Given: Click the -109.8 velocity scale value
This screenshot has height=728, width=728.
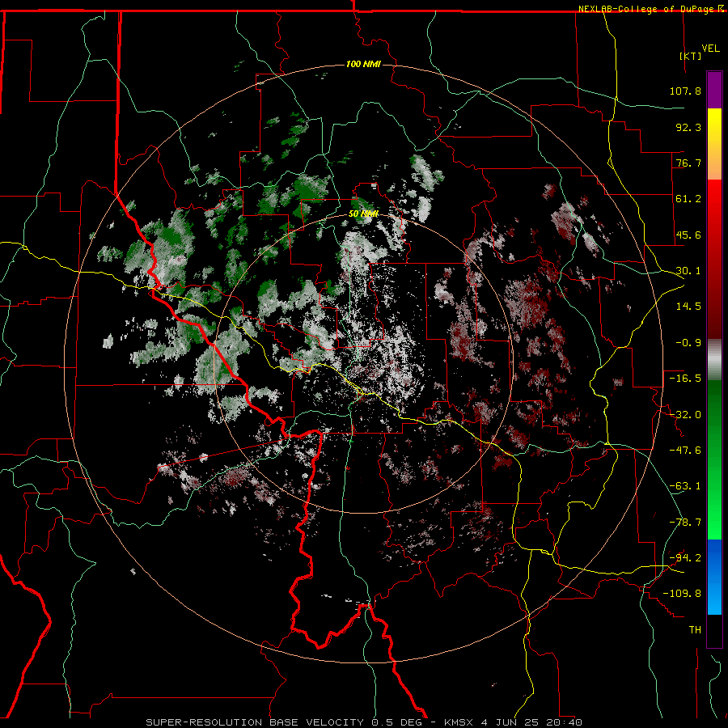Looking at the screenshot, I should click(682, 594).
